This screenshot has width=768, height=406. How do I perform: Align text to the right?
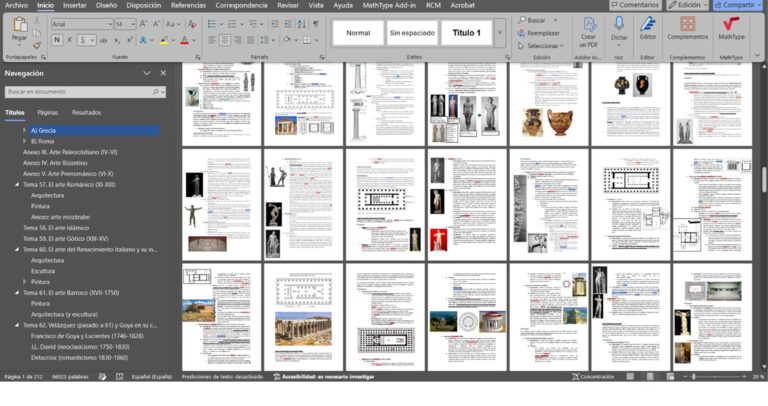pos(238,40)
